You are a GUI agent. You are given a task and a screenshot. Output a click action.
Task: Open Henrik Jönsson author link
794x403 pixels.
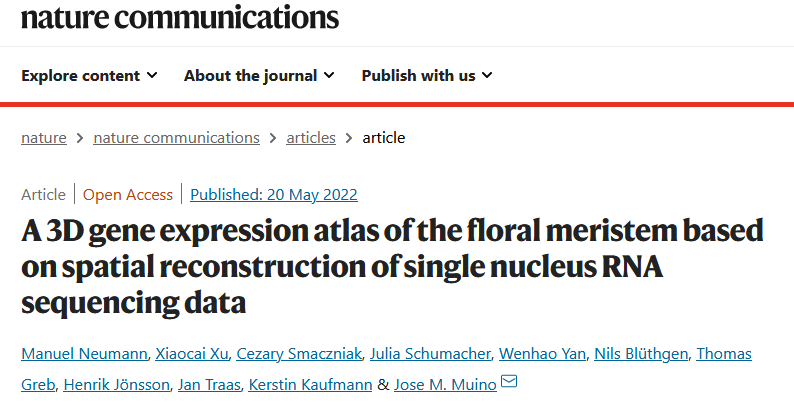[116, 384]
